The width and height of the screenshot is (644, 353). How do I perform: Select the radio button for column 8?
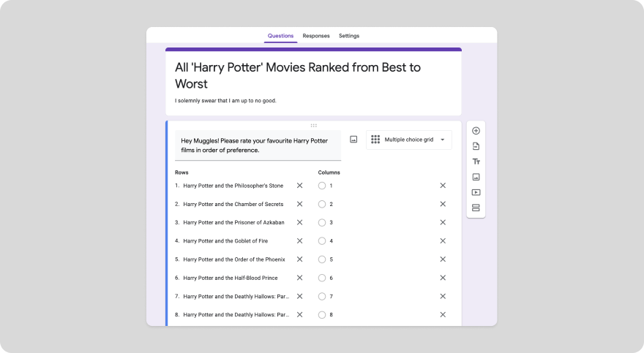point(322,315)
